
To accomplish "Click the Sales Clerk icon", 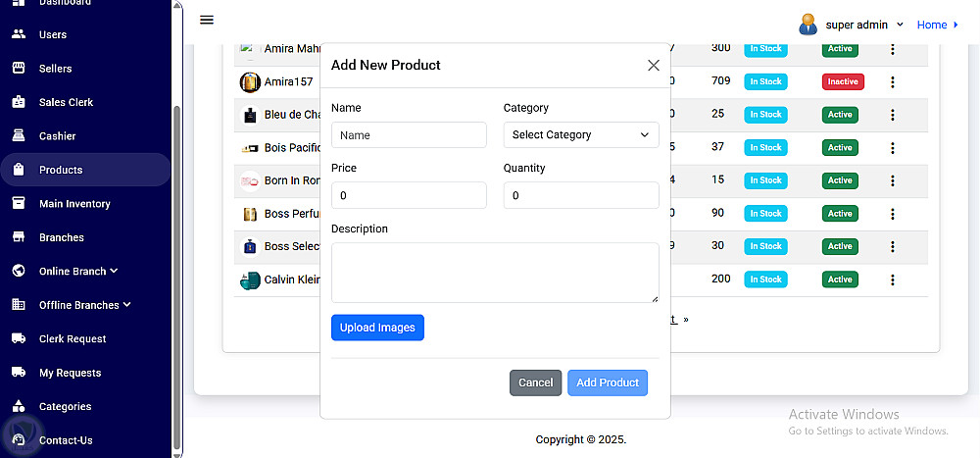I will (19, 102).
